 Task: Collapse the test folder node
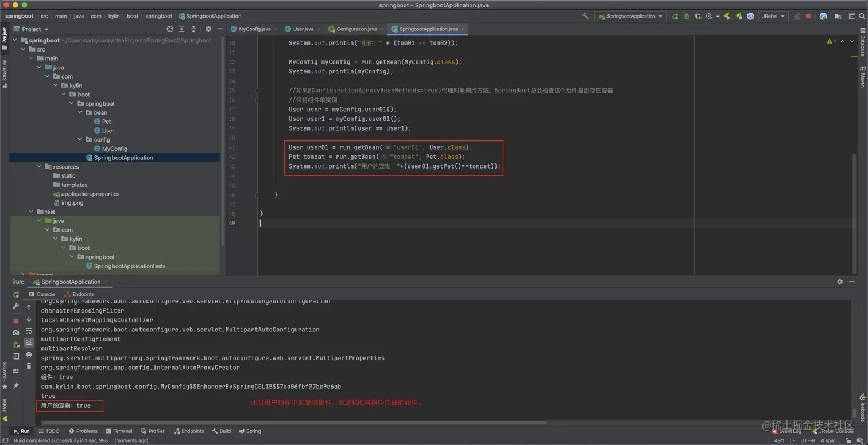point(31,212)
